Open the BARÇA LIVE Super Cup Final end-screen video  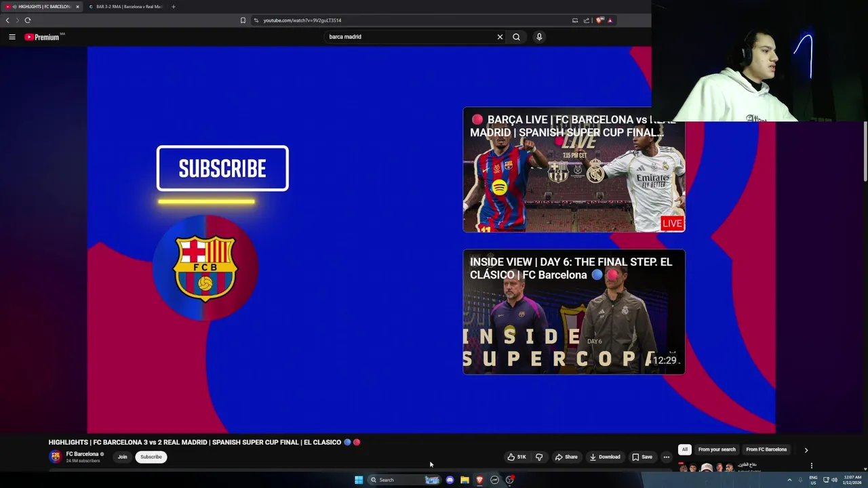(x=574, y=169)
